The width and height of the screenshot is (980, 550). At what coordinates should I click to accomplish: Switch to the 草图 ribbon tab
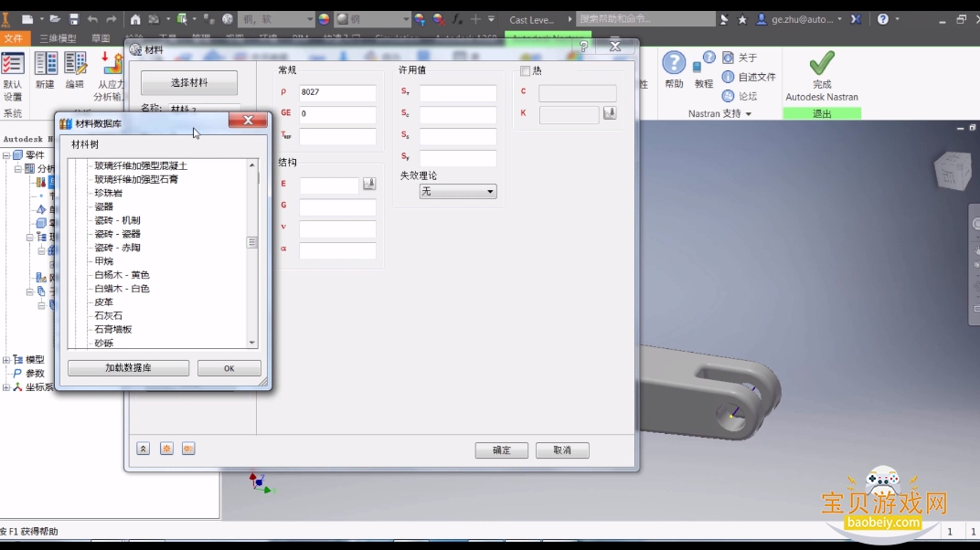[101, 38]
